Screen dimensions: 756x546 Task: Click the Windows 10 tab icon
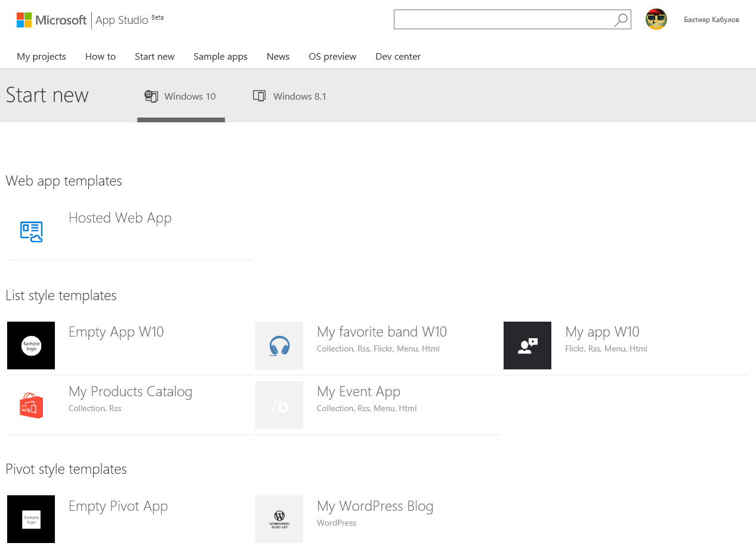[151, 96]
